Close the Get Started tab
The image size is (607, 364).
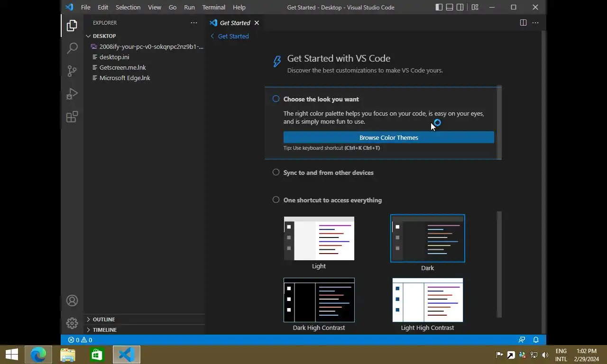tap(257, 23)
